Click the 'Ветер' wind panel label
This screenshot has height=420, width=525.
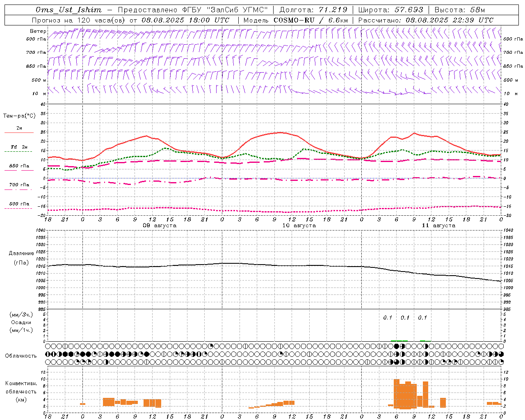pos(38,31)
